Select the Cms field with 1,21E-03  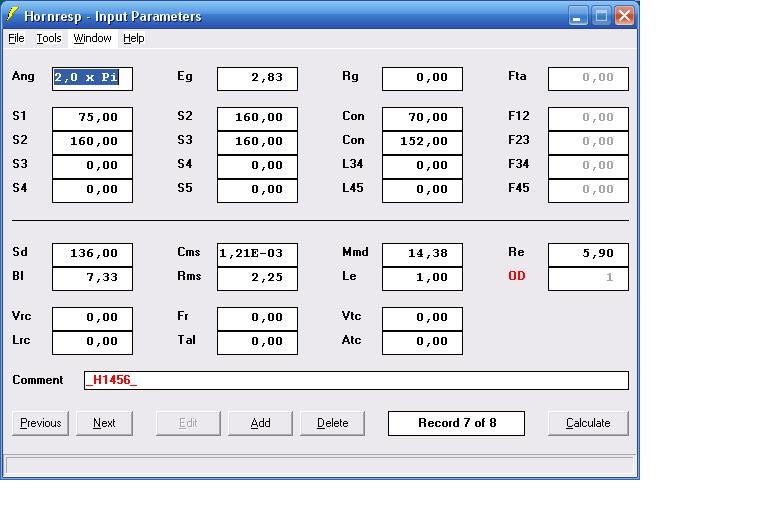pos(258,255)
